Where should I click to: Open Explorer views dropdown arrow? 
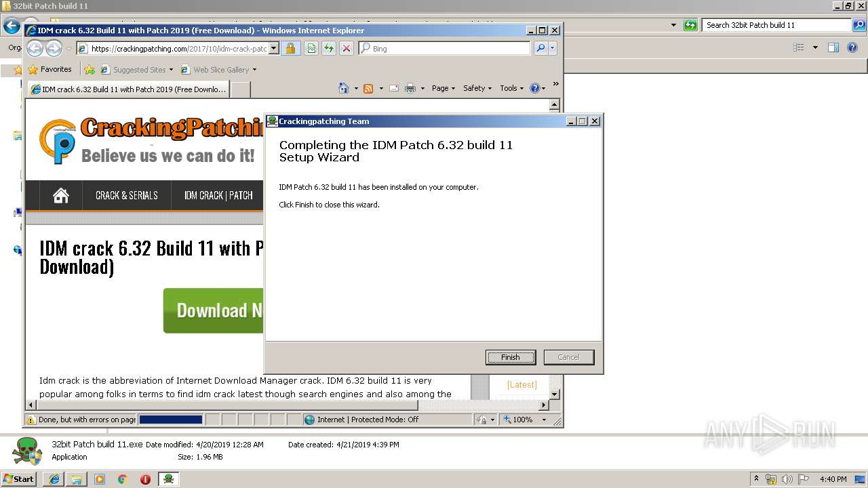pyautogui.click(x=815, y=47)
